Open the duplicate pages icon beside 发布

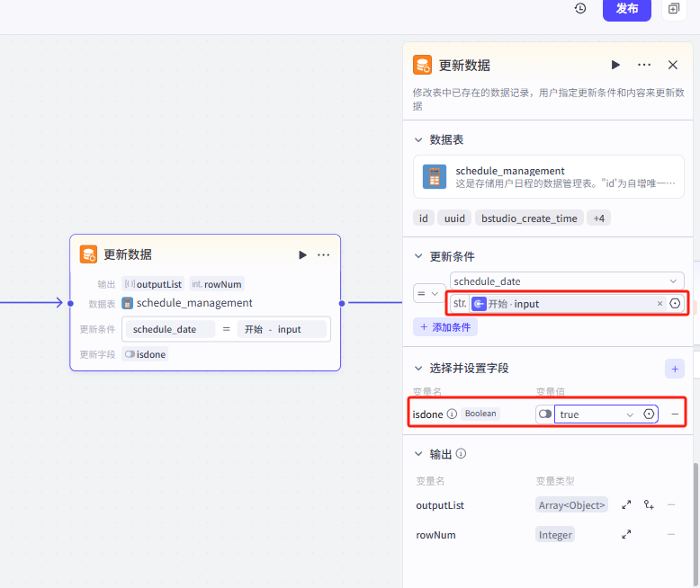(x=673, y=9)
